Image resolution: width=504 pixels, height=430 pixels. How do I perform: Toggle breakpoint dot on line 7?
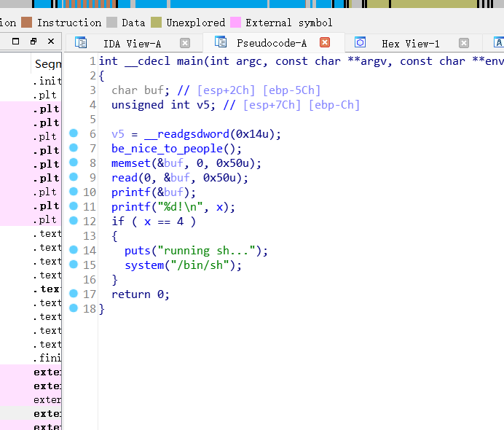tap(74, 148)
